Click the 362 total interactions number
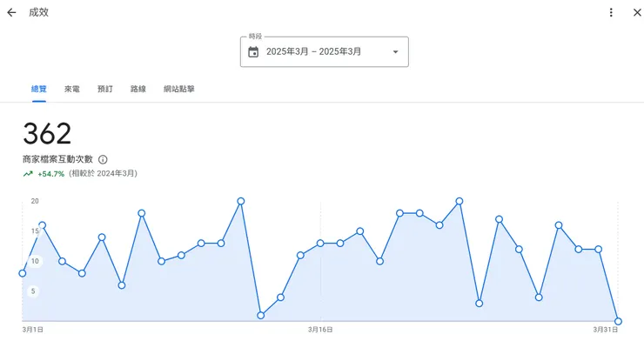 (47, 134)
